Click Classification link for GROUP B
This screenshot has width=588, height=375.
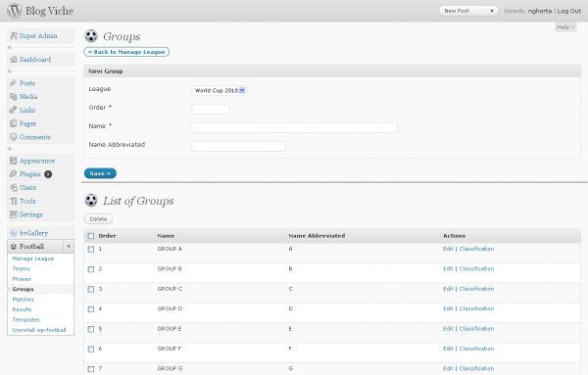click(x=476, y=268)
